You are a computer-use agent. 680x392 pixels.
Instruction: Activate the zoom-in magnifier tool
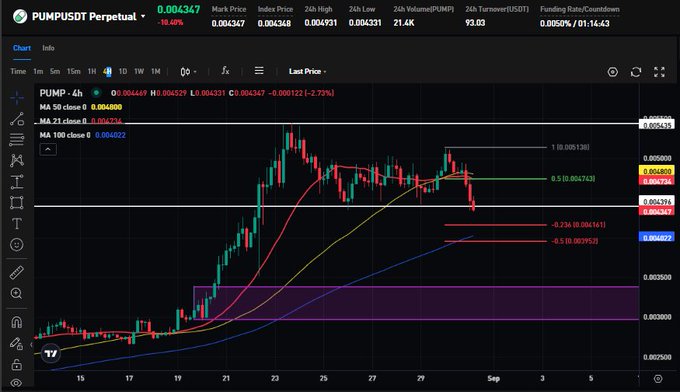17,294
